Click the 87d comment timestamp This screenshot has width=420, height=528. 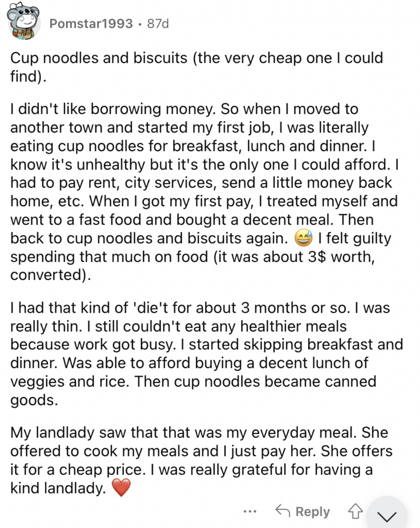tap(158, 24)
